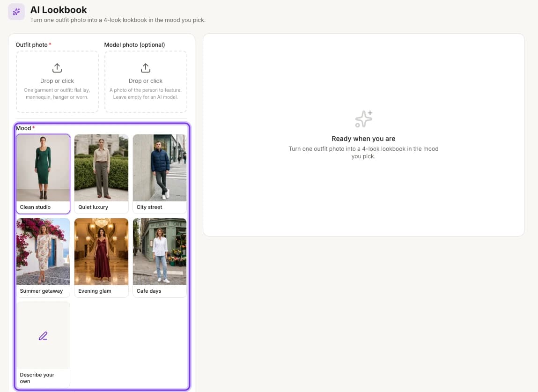
Task: Click the AI Lookbook heading
Action: point(59,10)
